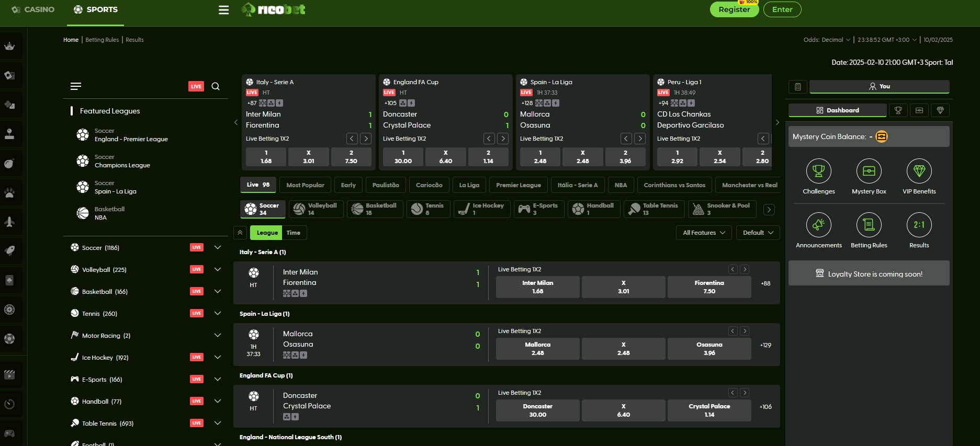Toggle LIVE badge for Tennis (260)
The height and width of the screenshot is (446, 980).
(x=197, y=313)
